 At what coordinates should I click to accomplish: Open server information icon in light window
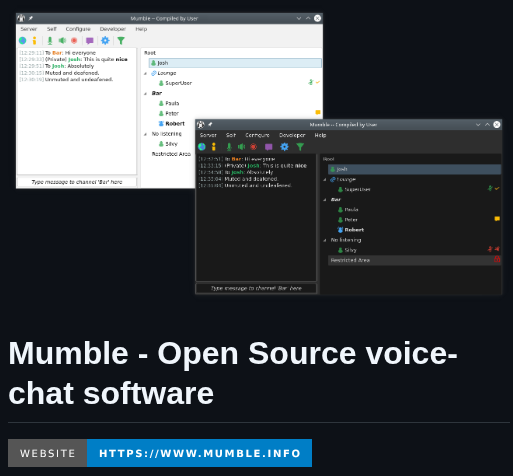coord(34,41)
